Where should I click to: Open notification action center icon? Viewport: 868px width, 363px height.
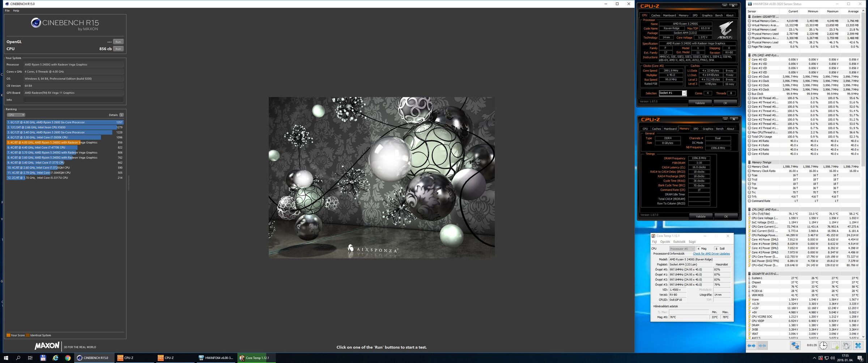pyautogui.click(x=860, y=358)
